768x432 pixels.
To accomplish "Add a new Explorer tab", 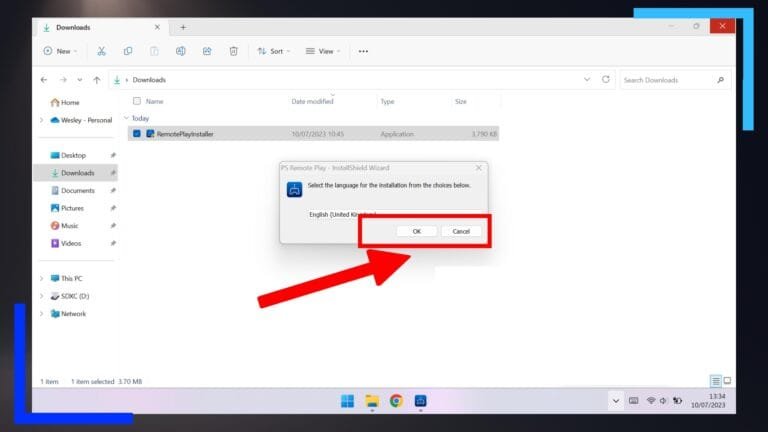I will (183, 27).
